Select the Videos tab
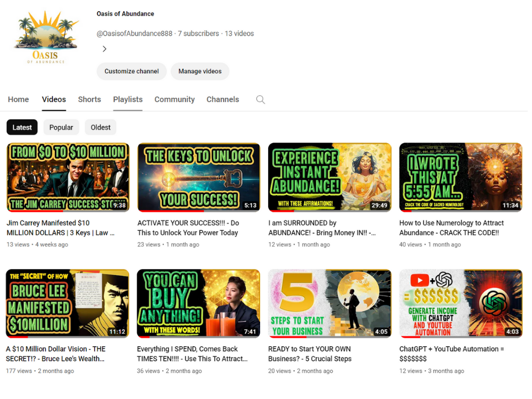This screenshot has width=532, height=399. click(54, 99)
